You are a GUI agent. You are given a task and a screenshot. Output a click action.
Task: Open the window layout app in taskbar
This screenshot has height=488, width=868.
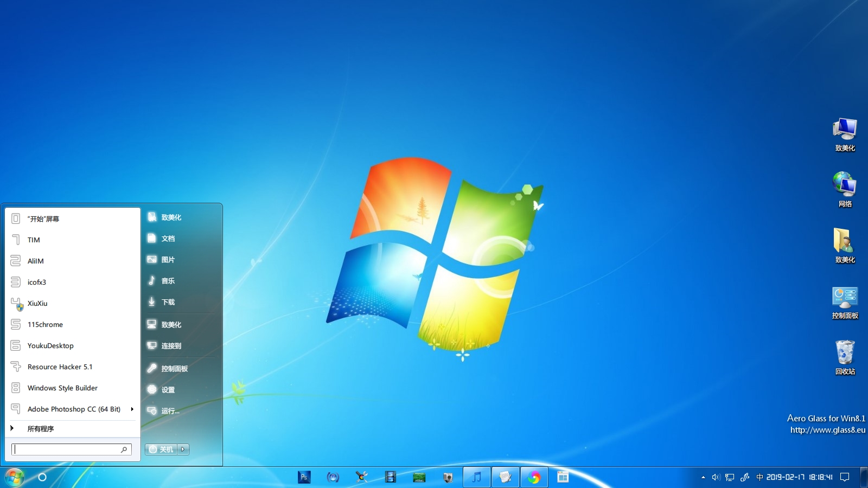point(563,477)
